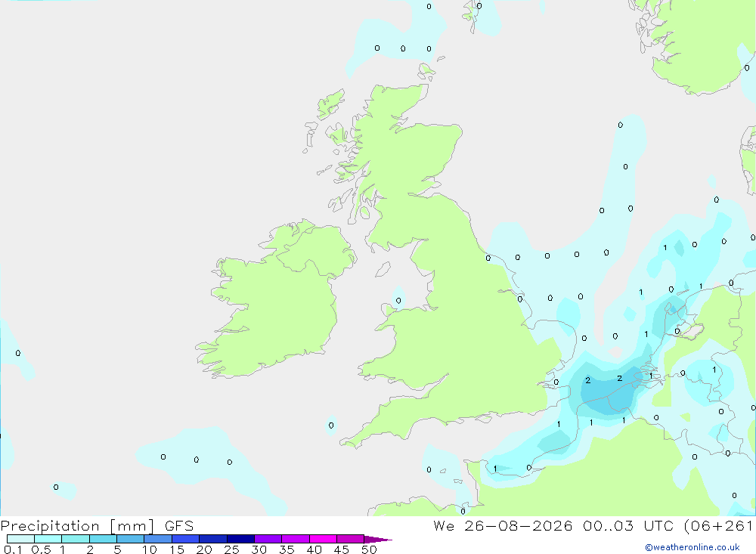Select the 35–40 mm legend color swatch
This screenshot has height=554, width=756.
coord(296,539)
